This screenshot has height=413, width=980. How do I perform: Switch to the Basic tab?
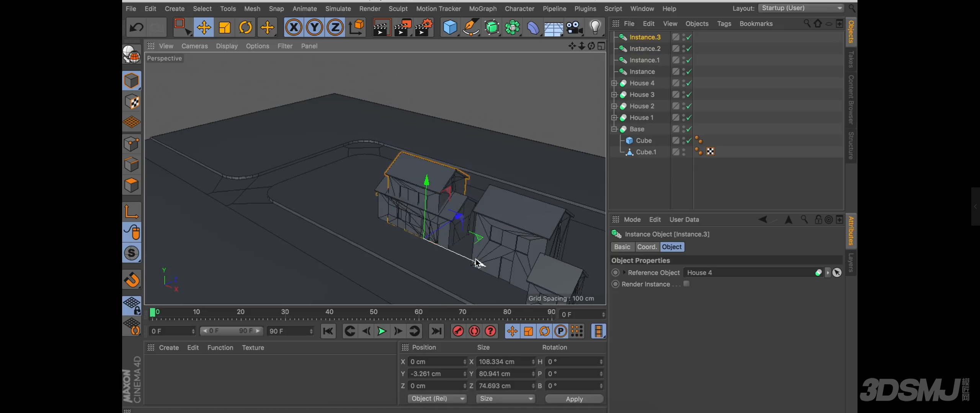(x=622, y=247)
